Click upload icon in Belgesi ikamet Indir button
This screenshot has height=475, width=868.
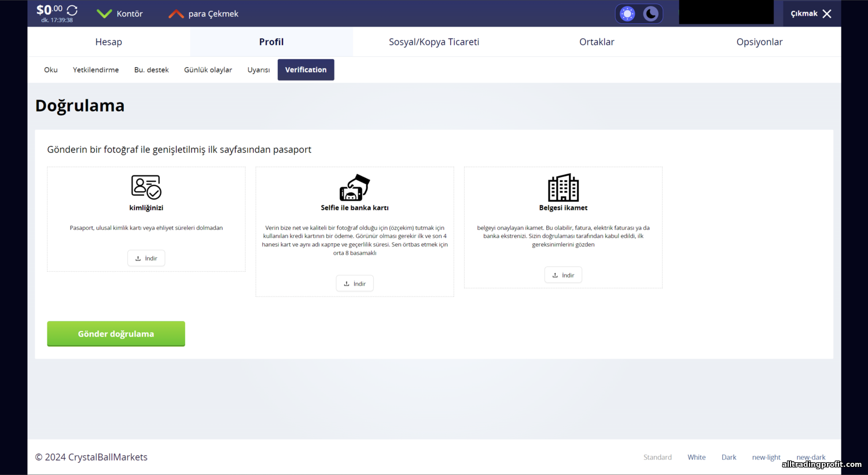pos(555,275)
